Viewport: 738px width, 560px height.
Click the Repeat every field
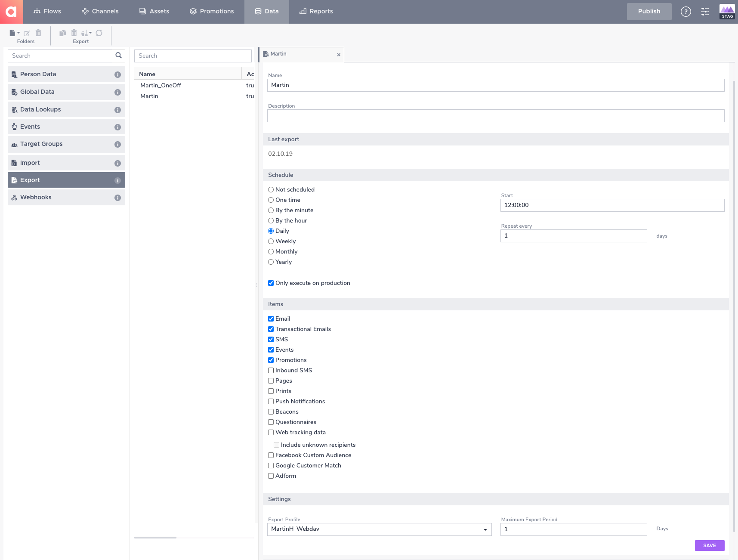pos(574,236)
